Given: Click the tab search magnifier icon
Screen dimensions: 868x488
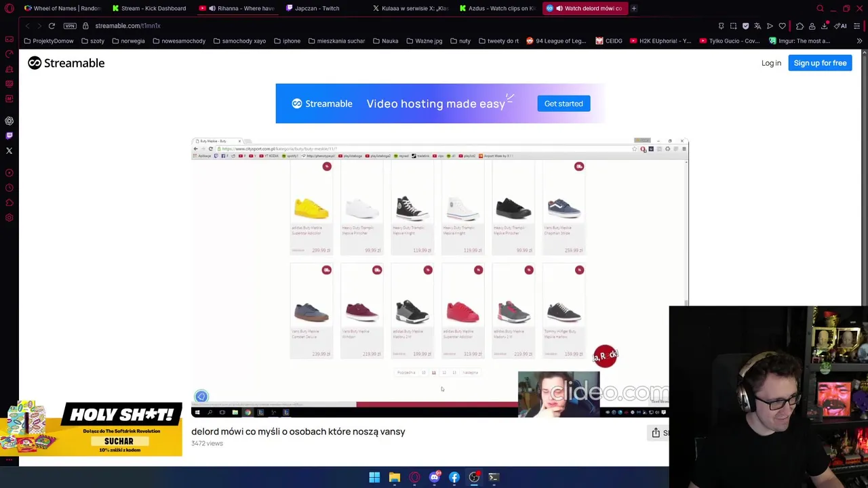Looking at the screenshot, I should pos(820,8).
